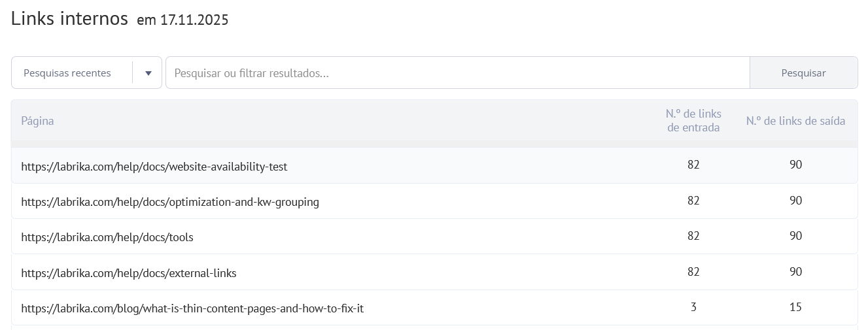The height and width of the screenshot is (330, 868).
Task: Focus the search or filter results field
Action: (457, 73)
